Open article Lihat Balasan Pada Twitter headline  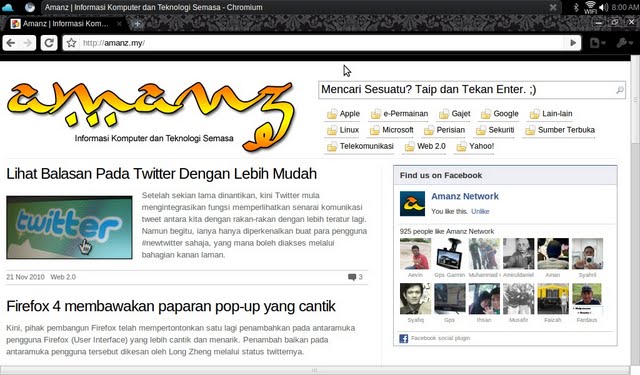[x=162, y=174]
